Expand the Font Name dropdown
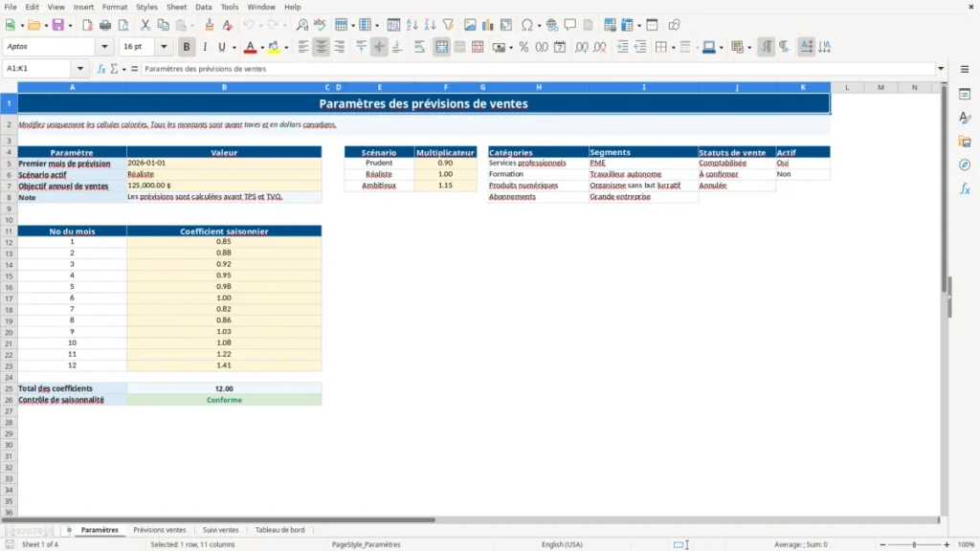This screenshot has height=551, width=980. (x=104, y=46)
